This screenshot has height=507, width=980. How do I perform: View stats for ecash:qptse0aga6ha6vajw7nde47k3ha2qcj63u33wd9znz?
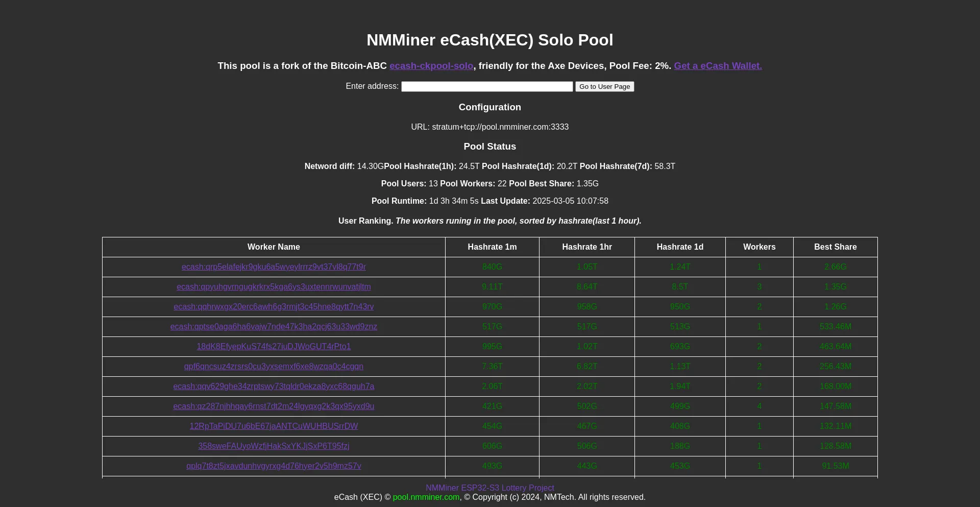coord(274,327)
